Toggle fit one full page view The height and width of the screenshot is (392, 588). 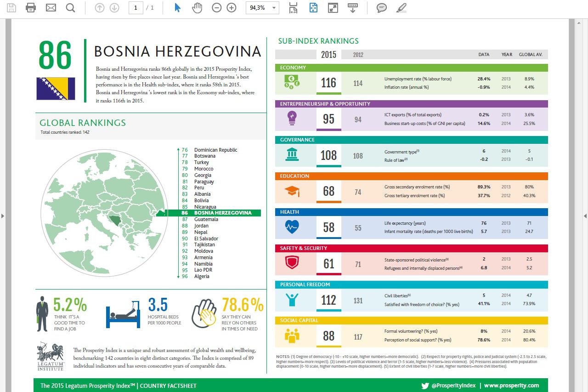[x=313, y=8]
